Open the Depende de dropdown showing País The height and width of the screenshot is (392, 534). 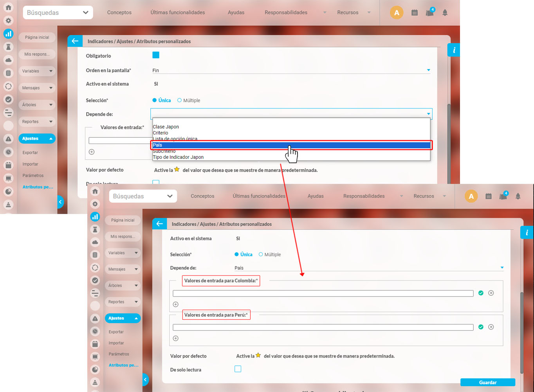tap(368, 268)
